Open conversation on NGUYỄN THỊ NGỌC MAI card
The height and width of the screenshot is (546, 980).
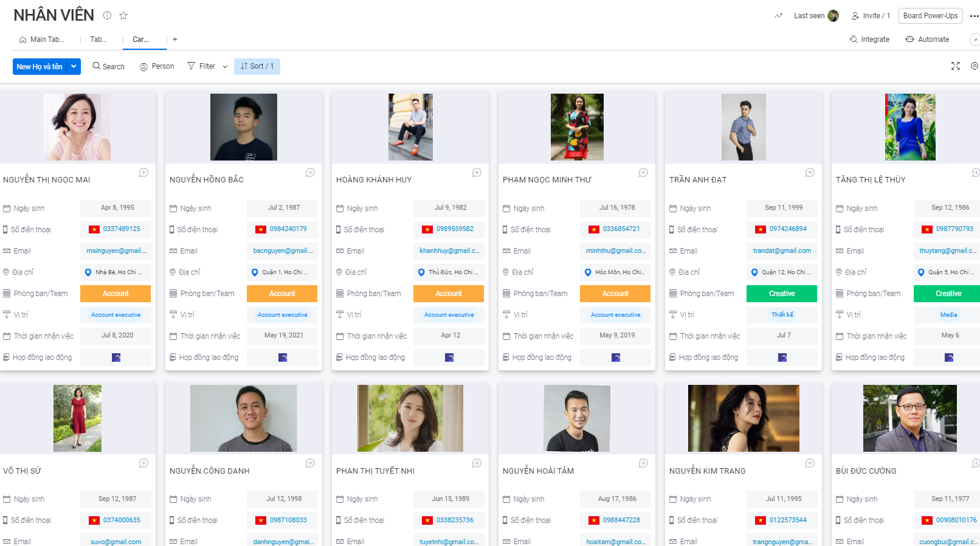[x=143, y=173]
